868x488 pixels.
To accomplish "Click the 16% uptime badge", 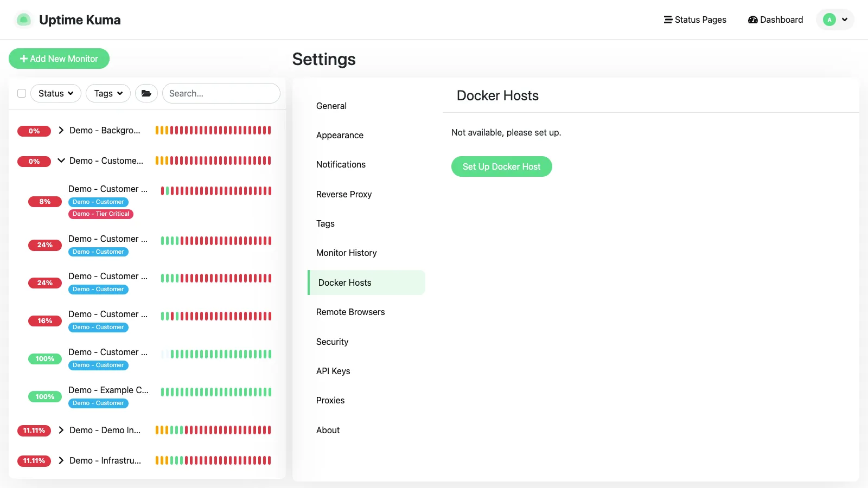I will 45,321.
